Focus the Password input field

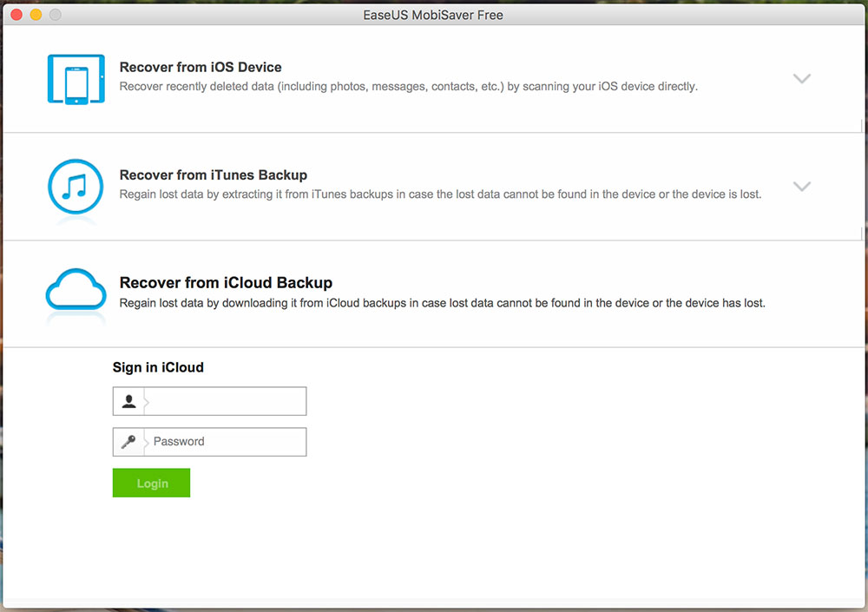click(209, 442)
